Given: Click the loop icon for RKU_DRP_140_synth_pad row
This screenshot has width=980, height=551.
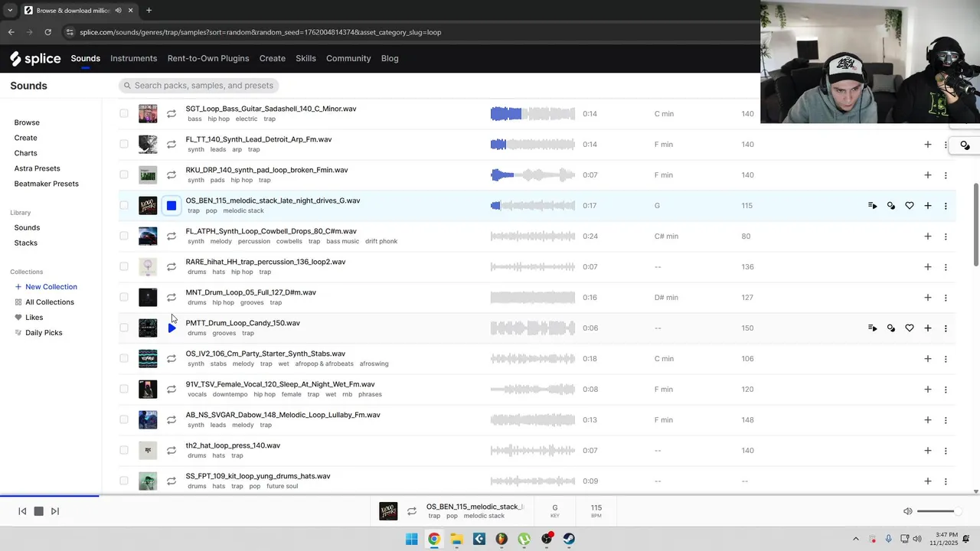Looking at the screenshot, I should point(171,174).
